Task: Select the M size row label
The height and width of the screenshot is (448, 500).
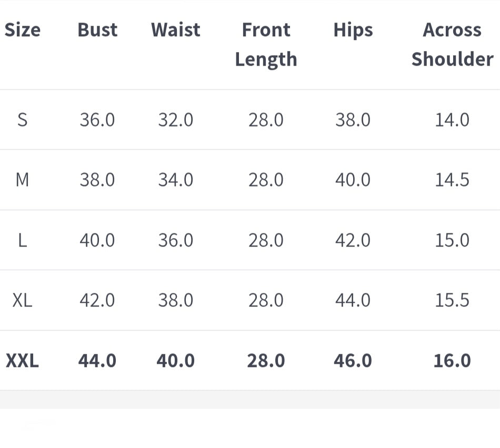Action: [x=22, y=180]
